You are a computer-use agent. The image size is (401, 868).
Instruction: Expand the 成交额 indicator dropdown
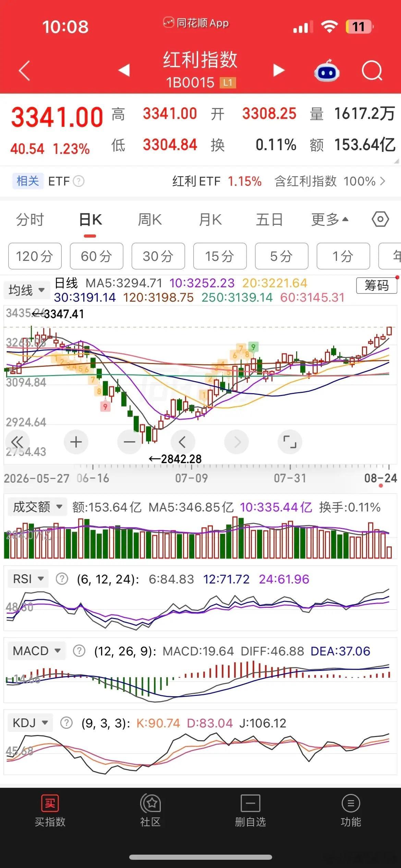click(37, 507)
